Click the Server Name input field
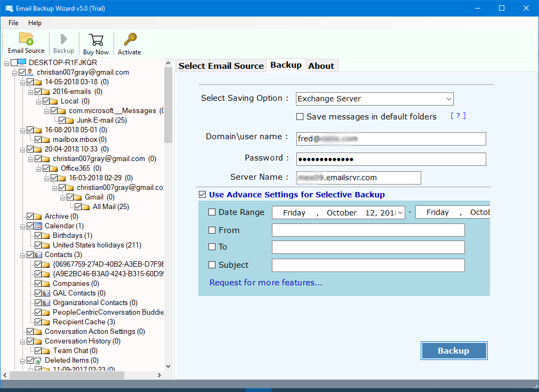This screenshot has height=392, width=539. 358,178
